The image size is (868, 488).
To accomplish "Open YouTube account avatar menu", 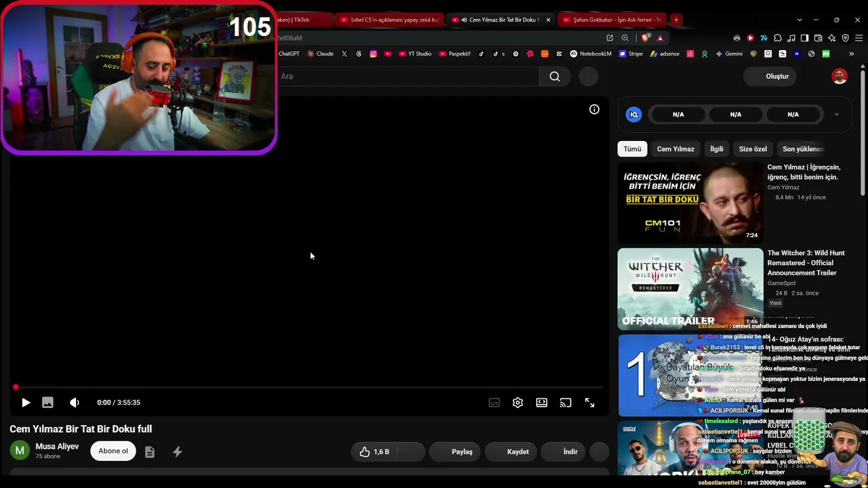I will point(840,77).
